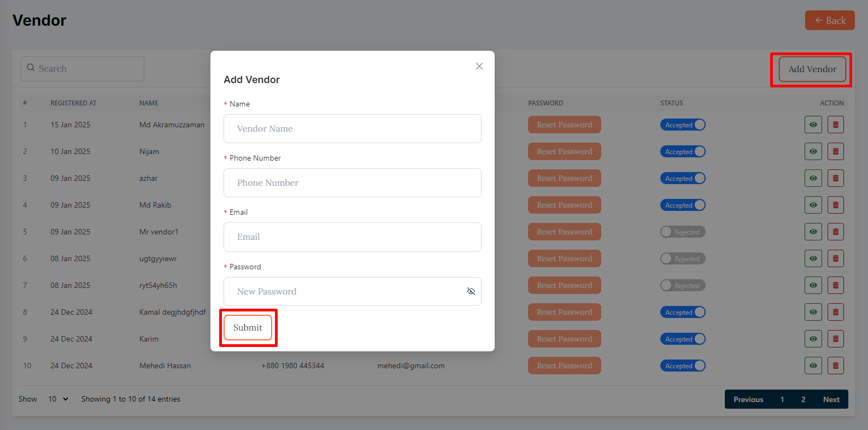Focus the Vendor Name input field
Image resolution: width=868 pixels, height=430 pixels.
[x=352, y=129]
